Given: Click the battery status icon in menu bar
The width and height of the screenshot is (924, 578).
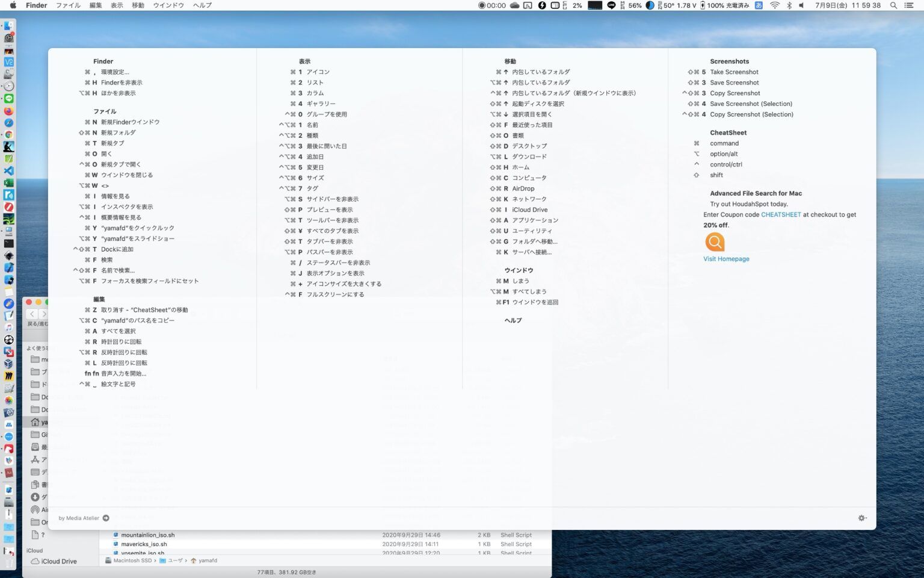Looking at the screenshot, I should pyautogui.click(x=704, y=5).
